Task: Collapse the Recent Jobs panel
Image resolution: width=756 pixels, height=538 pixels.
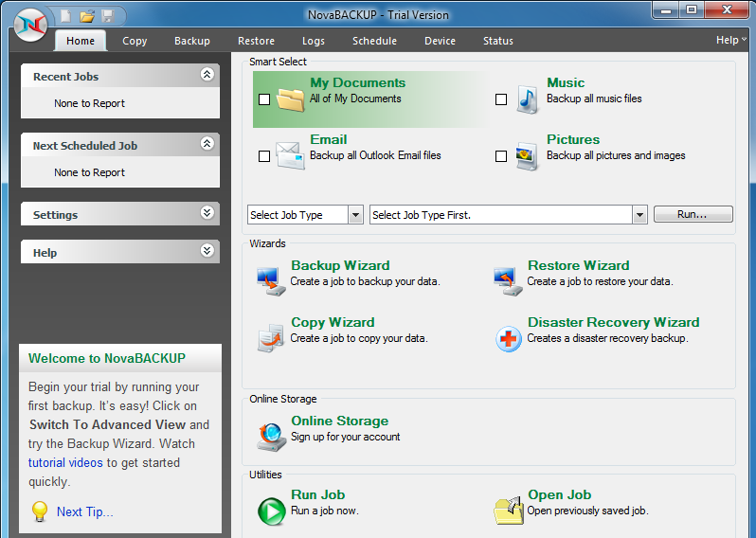Action: tap(207, 74)
